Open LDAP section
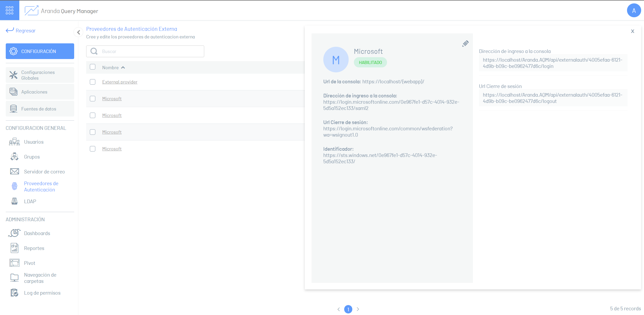 (x=30, y=201)
